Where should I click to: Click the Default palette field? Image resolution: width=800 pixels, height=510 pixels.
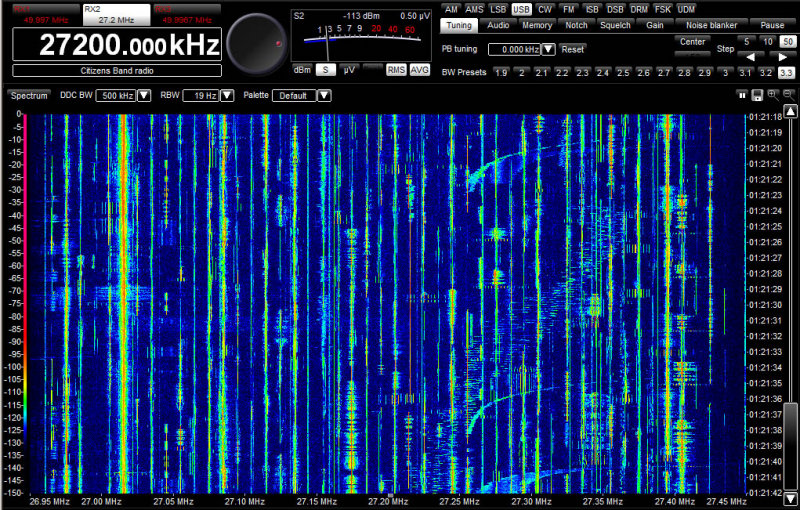295,95
